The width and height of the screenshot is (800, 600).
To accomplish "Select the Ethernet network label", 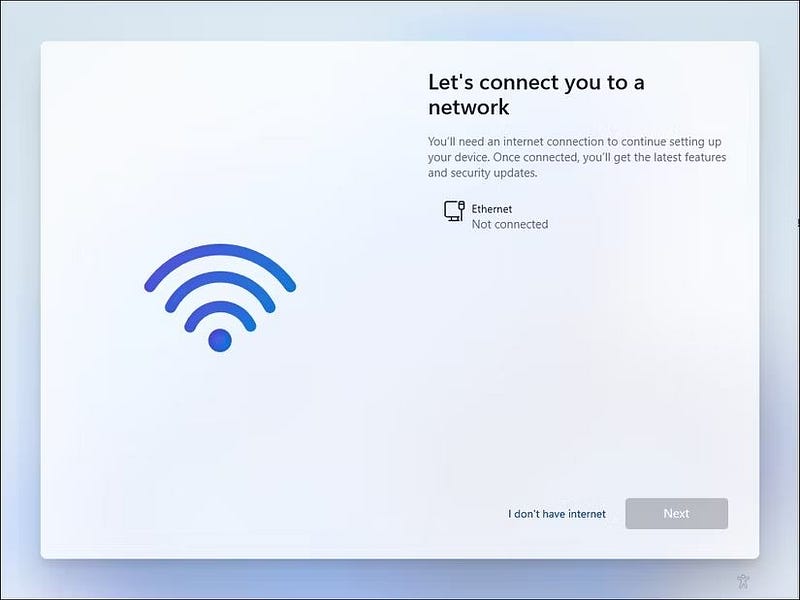I will [491, 209].
